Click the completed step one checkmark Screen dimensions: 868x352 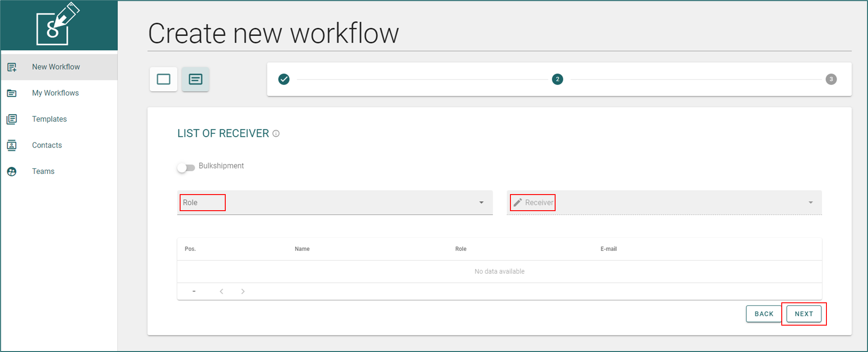284,79
